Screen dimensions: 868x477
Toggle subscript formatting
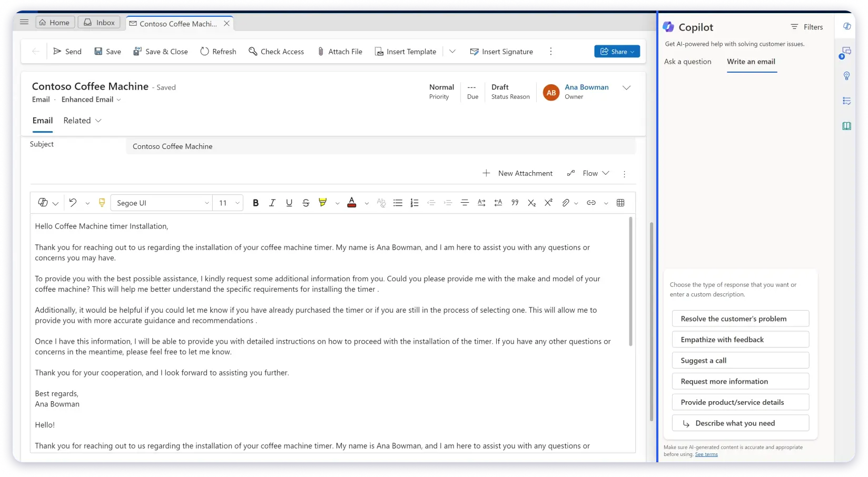point(531,203)
